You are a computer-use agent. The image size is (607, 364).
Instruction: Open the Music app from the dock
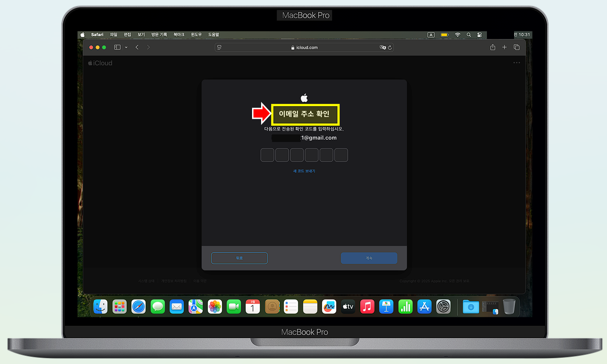tap(367, 306)
